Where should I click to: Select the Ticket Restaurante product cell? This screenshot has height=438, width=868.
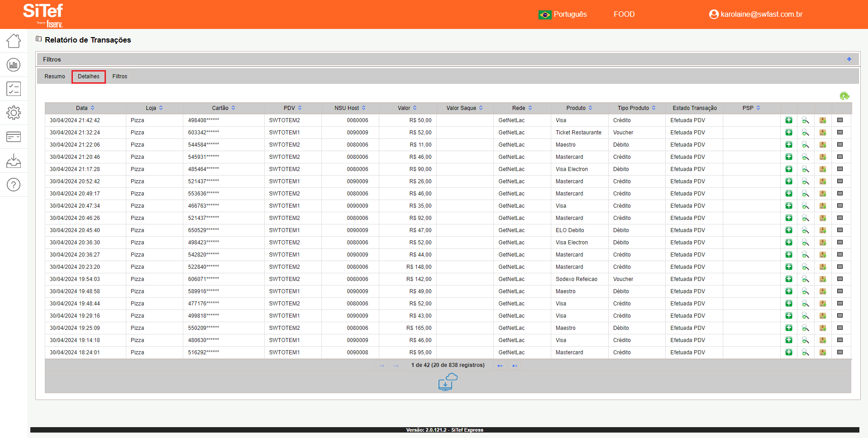580,133
